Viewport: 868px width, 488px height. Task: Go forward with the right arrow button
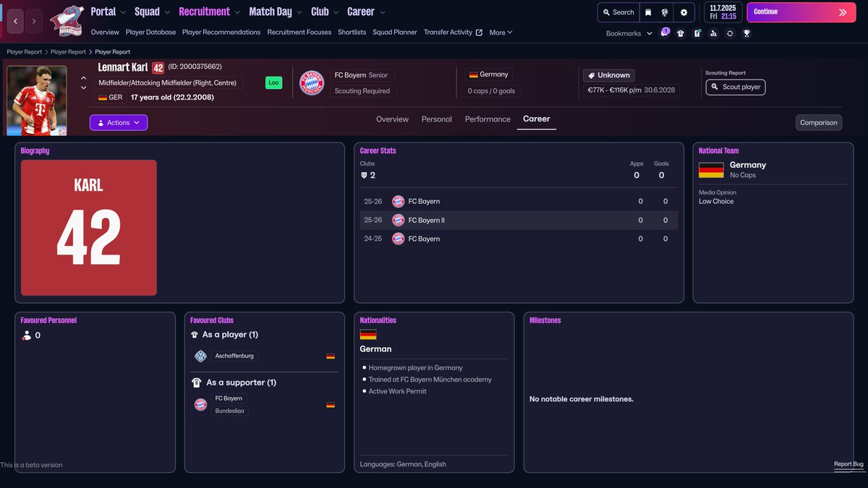click(x=34, y=22)
